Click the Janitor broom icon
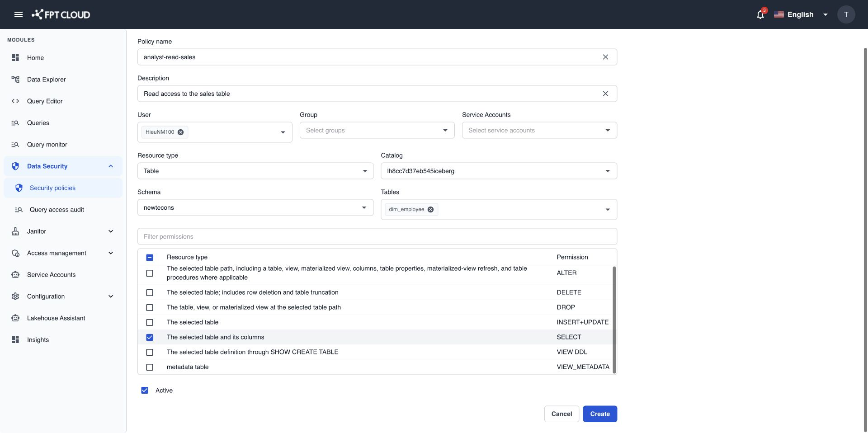 pos(15,231)
